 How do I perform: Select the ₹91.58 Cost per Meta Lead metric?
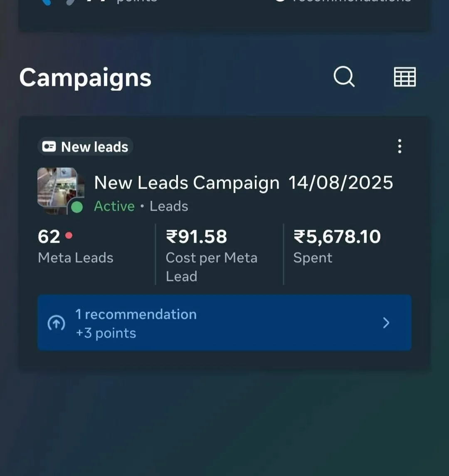click(x=212, y=255)
